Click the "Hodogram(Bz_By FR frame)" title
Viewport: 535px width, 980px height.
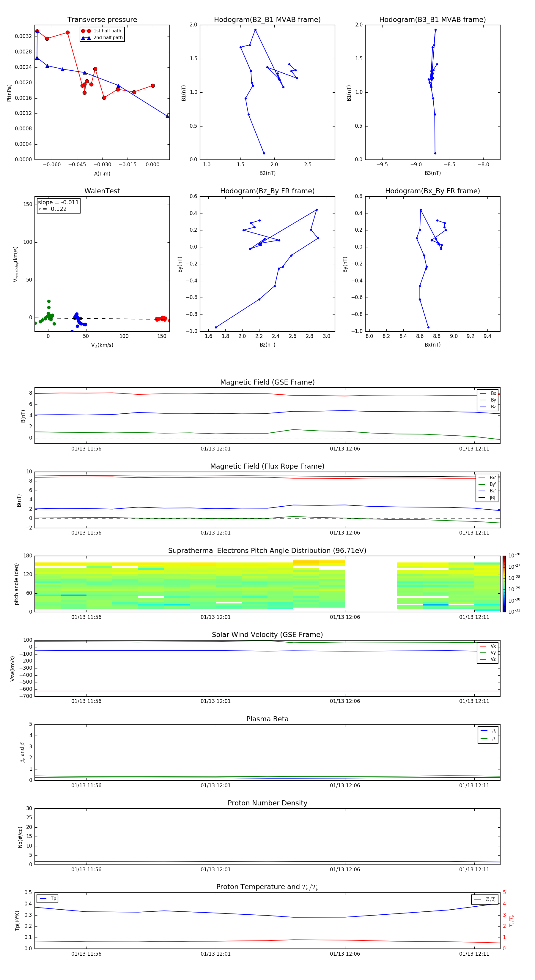[267, 191]
